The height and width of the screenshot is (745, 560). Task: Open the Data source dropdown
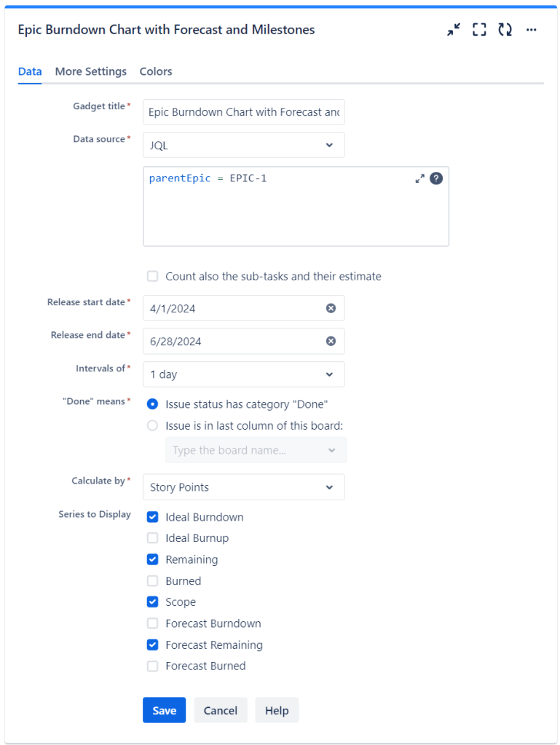coord(243,145)
